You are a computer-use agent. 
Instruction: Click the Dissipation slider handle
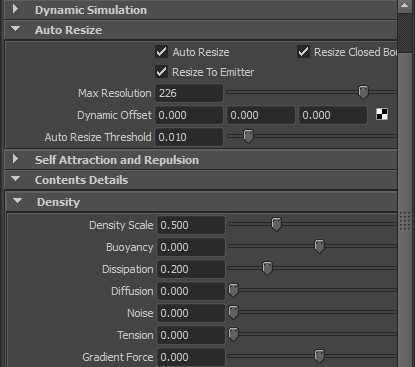(267, 268)
